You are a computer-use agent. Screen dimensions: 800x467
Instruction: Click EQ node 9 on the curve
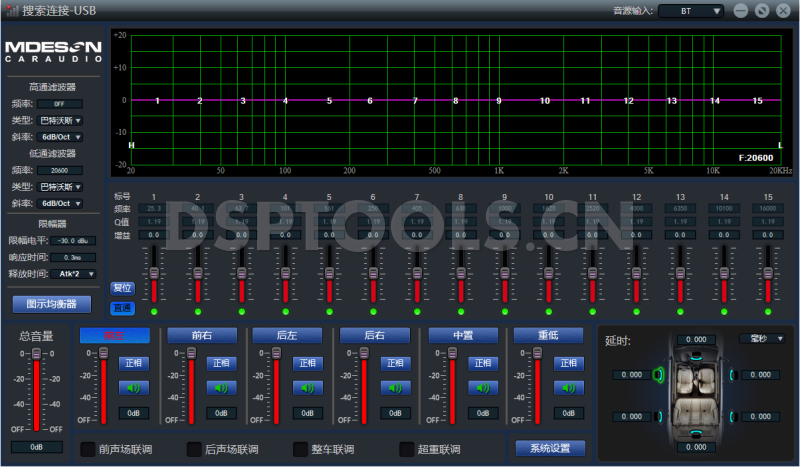pos(498,101)
